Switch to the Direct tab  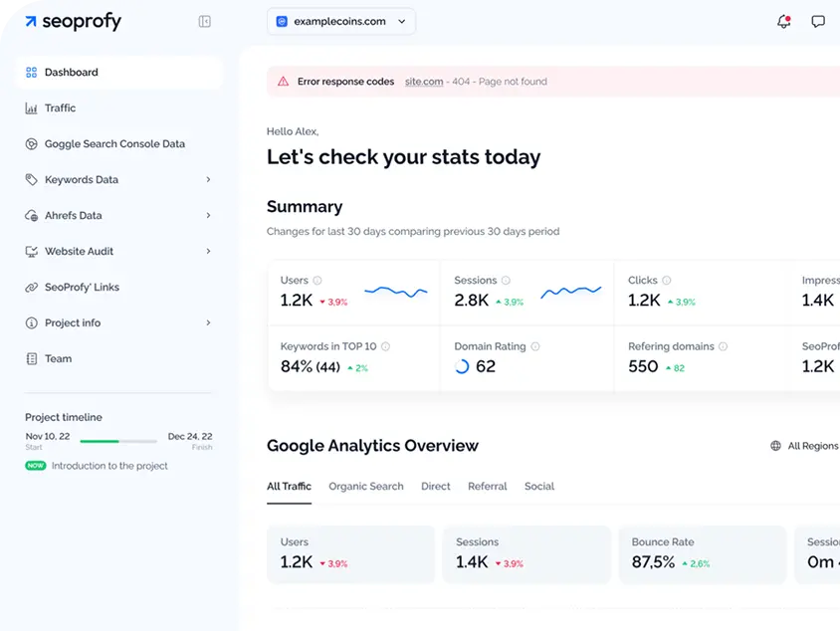coord(436,487)
